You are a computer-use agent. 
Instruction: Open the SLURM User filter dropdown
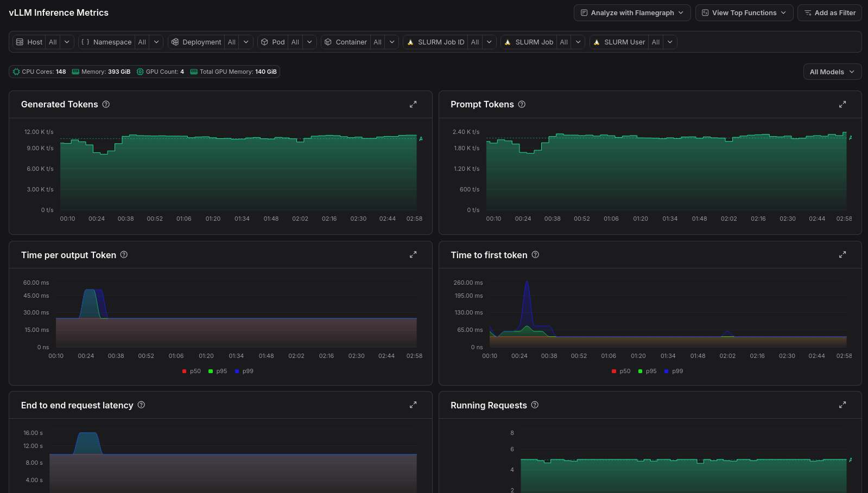670,42
